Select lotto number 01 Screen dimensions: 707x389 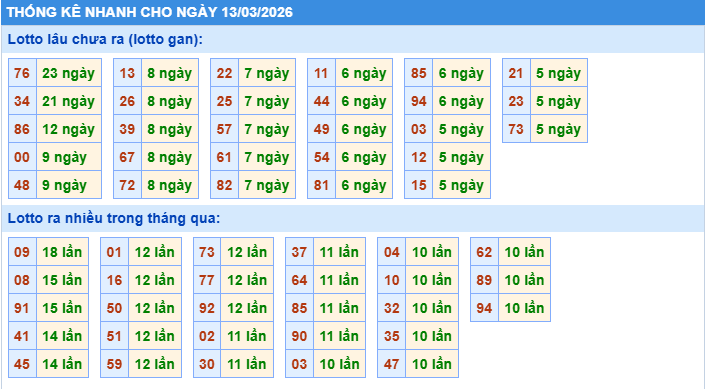pos(115,252)
